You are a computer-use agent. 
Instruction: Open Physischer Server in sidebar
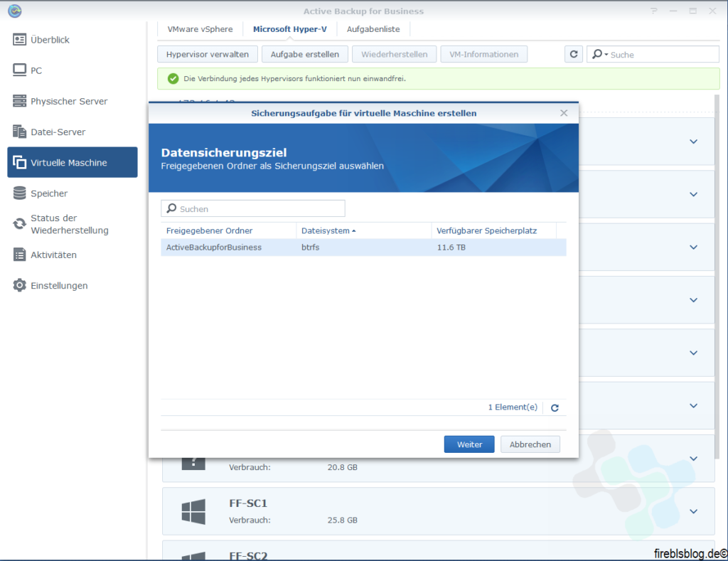coord(73,101)
